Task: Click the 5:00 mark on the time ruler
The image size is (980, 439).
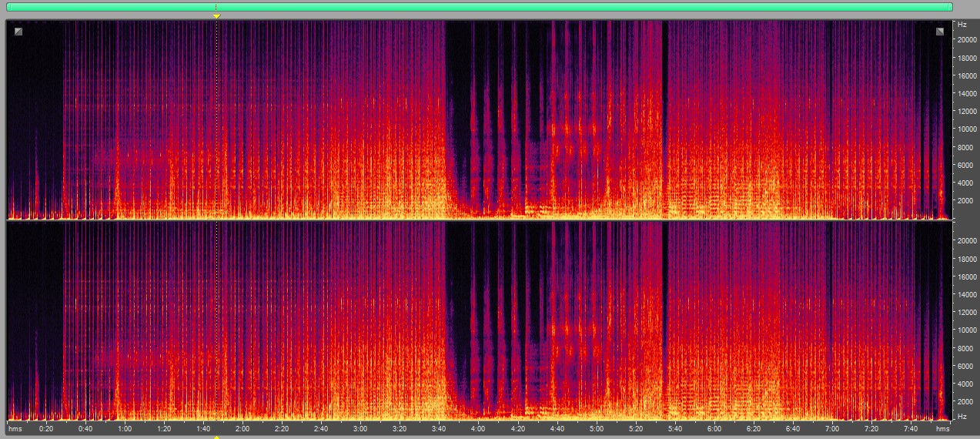Action: pyautogui.click(x=597, y=428)
